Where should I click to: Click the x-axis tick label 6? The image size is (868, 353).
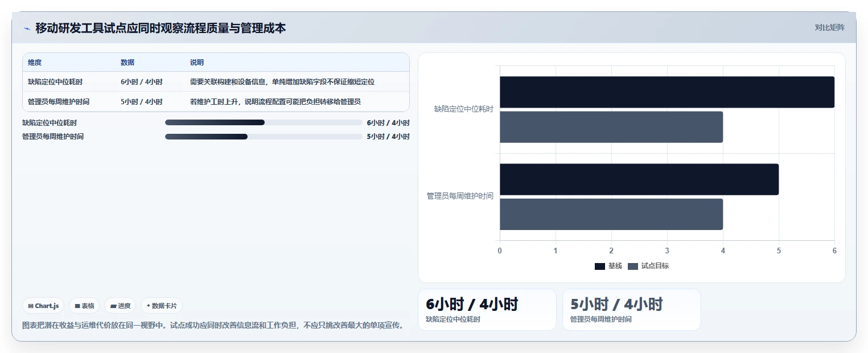[x=834, y=251]
